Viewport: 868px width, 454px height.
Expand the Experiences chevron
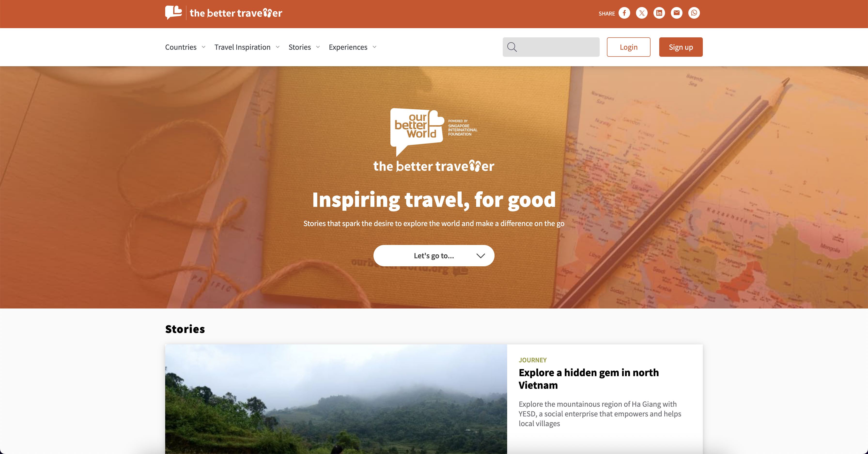[x=374, y=47]
